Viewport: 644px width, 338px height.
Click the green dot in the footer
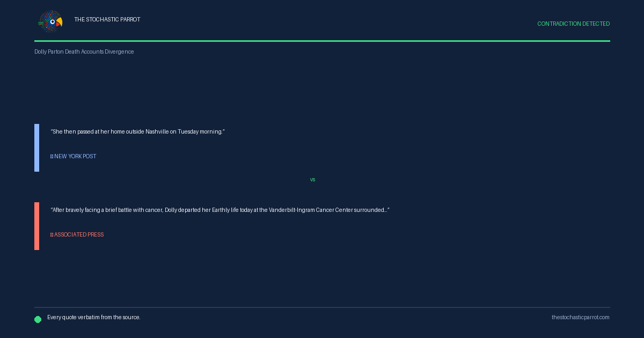click(x=38, y=319)
